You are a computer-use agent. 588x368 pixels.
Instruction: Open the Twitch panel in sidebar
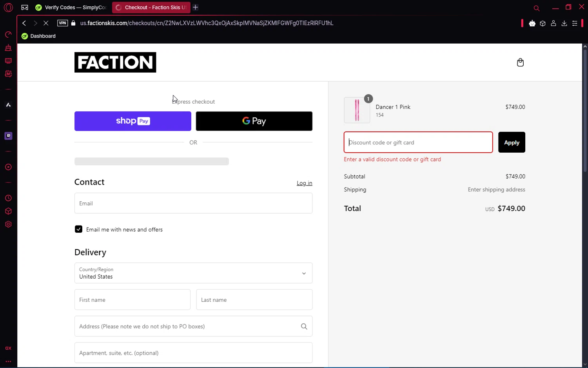tap(8, 136)
